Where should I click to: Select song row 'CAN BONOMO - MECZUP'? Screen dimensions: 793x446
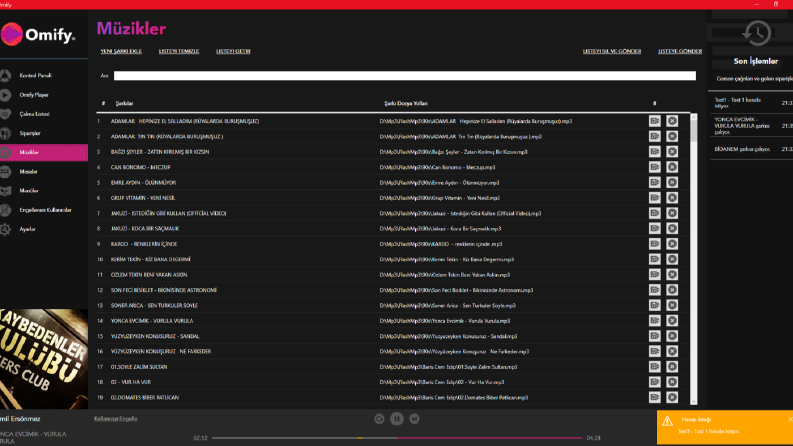393,167
